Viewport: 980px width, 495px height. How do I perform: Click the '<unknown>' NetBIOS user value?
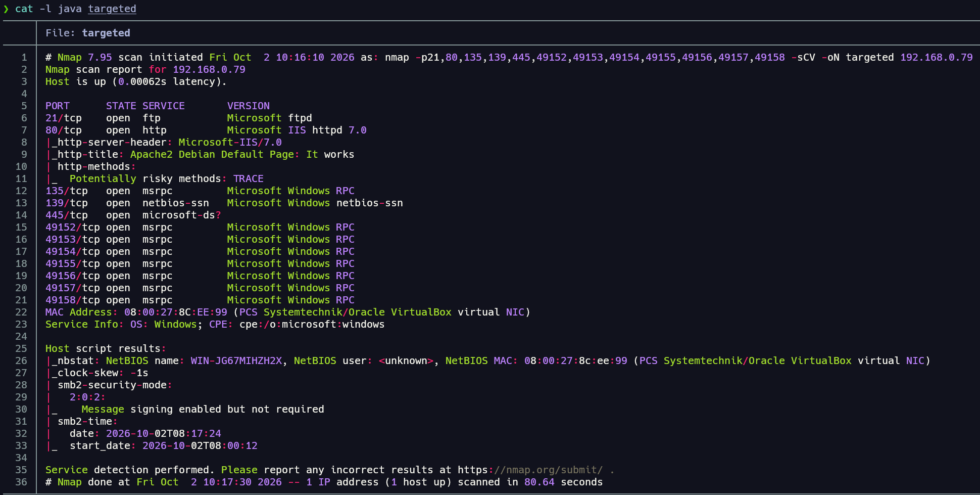point(406,361)
